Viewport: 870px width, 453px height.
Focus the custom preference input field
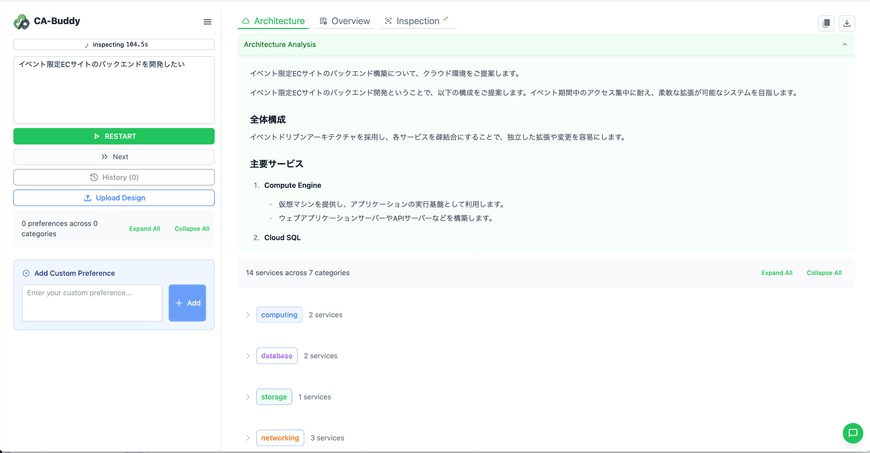[x=92, y=303]
